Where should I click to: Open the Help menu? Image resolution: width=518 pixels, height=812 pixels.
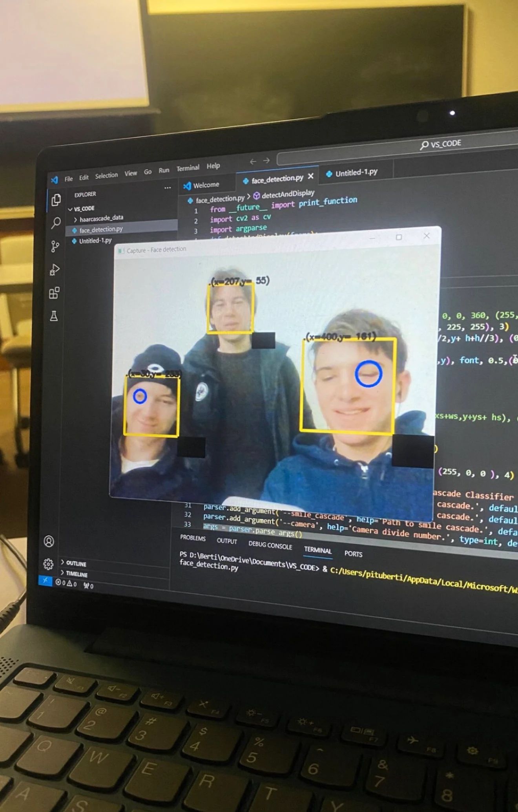[x=213, y=166]
